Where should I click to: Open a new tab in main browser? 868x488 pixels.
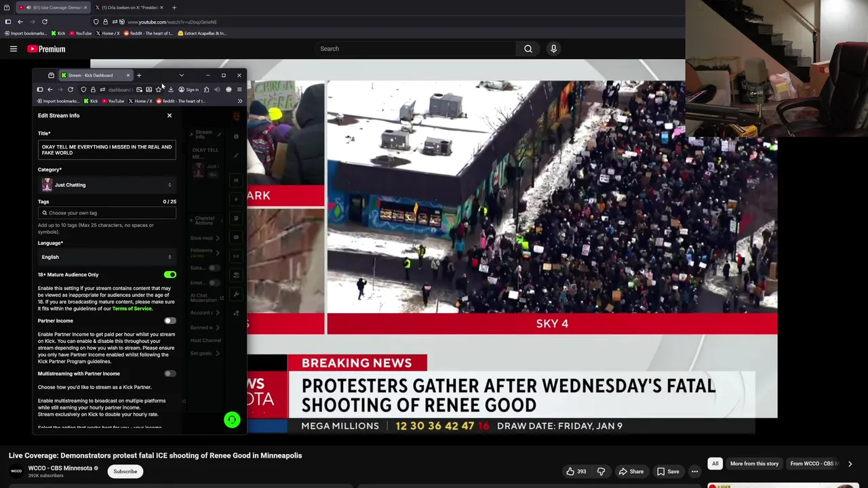point(174,7)
